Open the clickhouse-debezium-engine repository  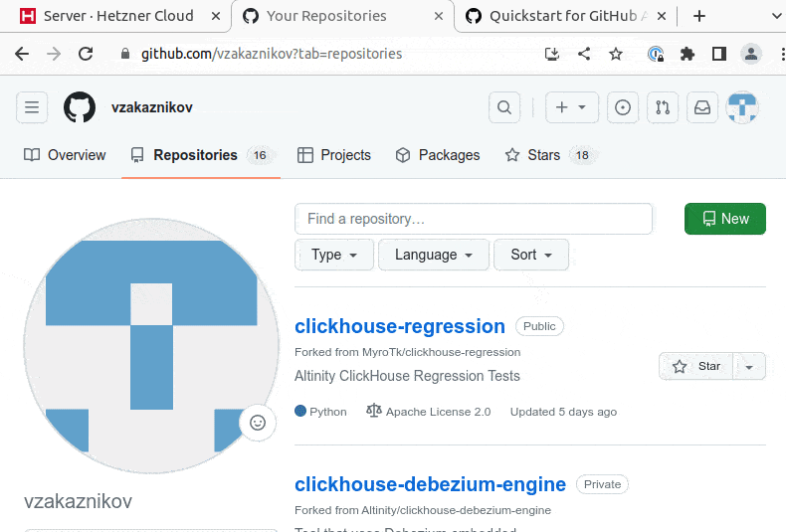pos(430,484)
